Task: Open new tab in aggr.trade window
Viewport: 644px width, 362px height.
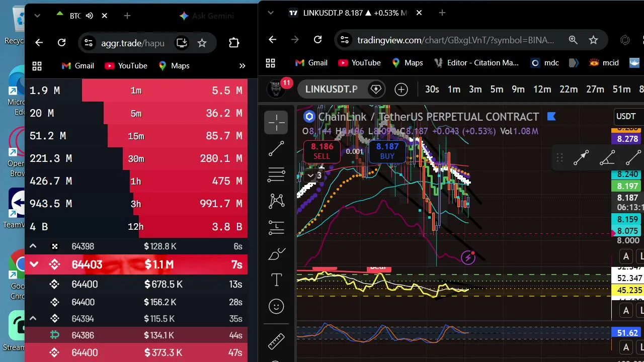Action: [x=127, y=16]
